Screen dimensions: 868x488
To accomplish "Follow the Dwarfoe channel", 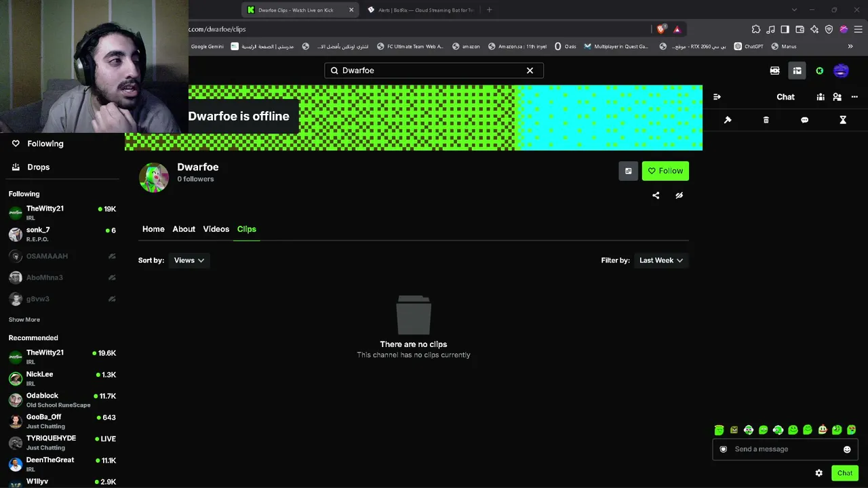I will coord(665,171).
